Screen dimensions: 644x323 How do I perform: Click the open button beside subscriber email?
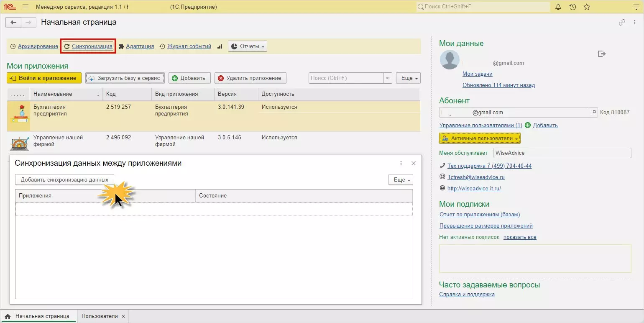[x=593, y=113]
